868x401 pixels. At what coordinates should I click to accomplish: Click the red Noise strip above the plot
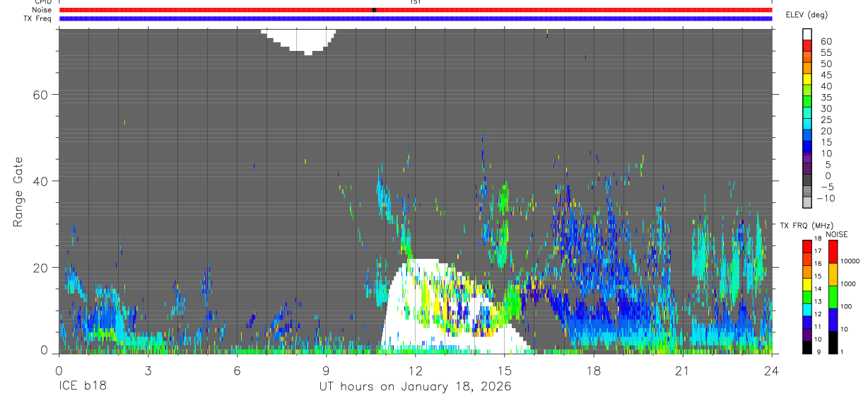point(416,10)
